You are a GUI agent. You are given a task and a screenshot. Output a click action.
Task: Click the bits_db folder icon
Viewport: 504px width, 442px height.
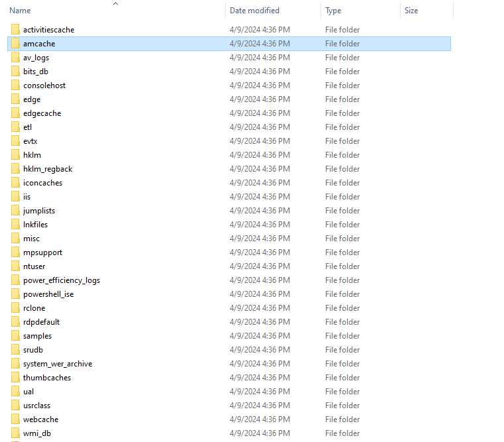click(15, 72)
